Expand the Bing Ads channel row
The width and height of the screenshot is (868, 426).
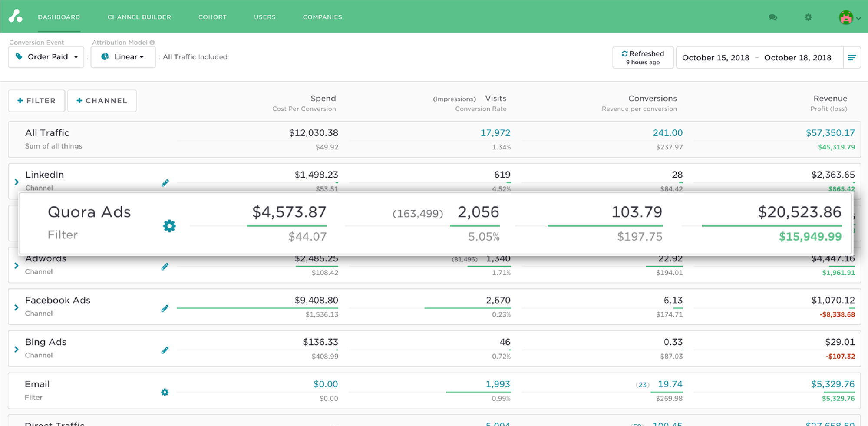point(17,349)
